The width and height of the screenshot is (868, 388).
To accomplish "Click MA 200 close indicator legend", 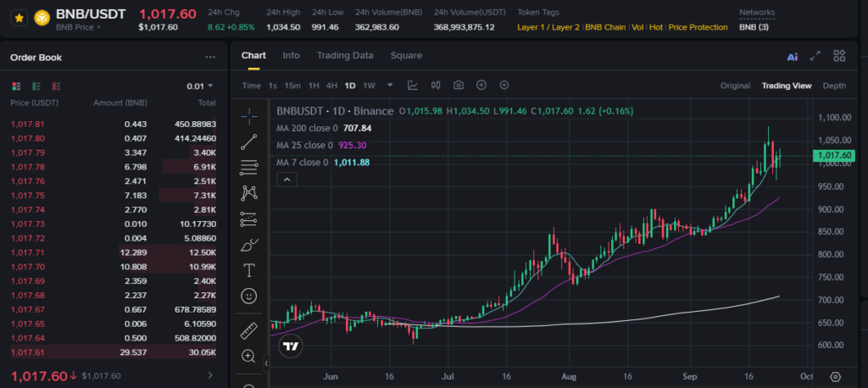I will [x=324, y=129].
